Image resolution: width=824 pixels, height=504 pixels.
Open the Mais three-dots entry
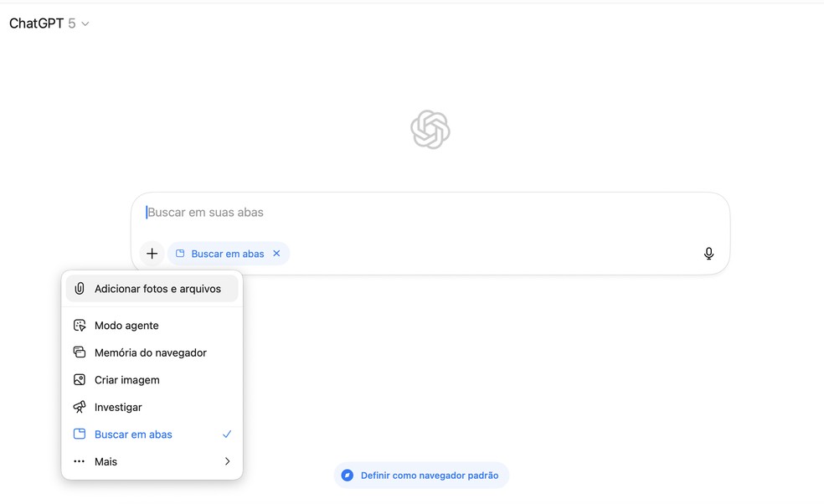[x=152, y=461]
